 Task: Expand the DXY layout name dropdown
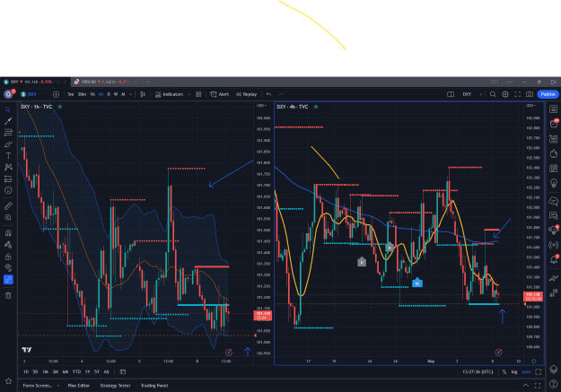point(480,94)
